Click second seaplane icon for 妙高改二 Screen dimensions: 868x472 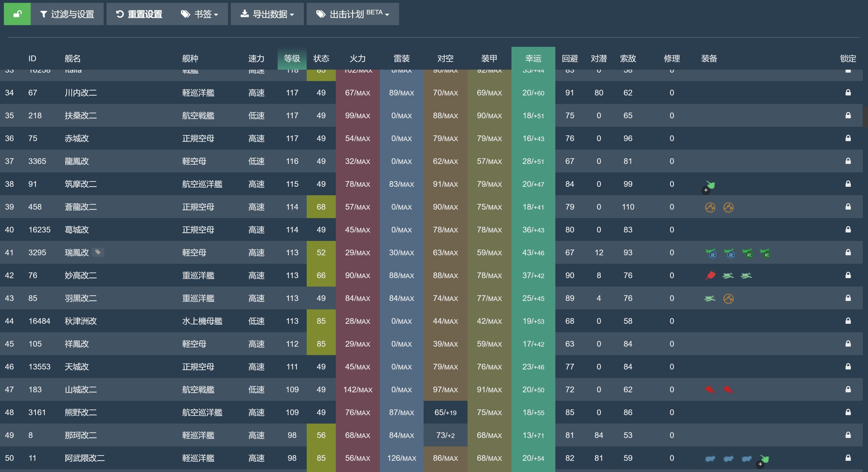[746, 276]
